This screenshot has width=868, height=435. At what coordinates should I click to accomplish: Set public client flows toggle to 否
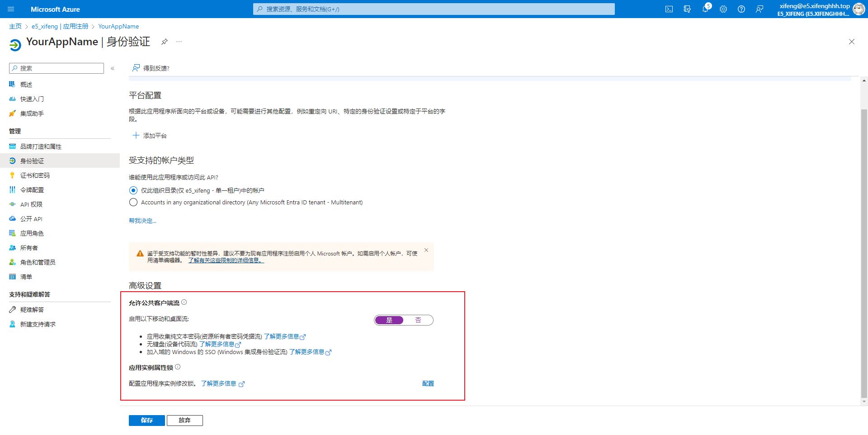point(418,320)
